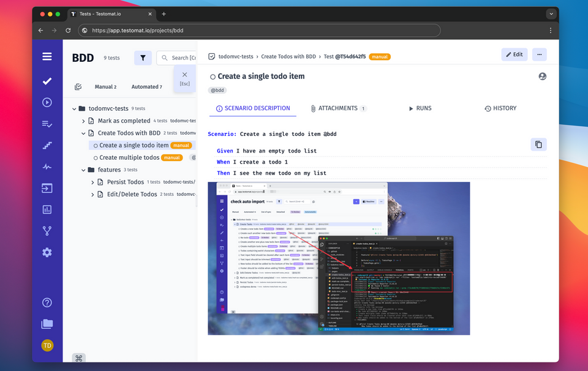This screenshot has width=588, height=371.
Task: Click the browser address bar
Action: pos(259,31)
